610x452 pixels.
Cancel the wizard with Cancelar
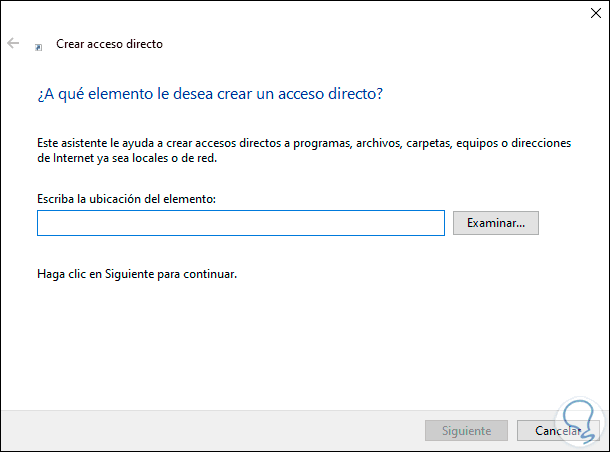[557, 431]
